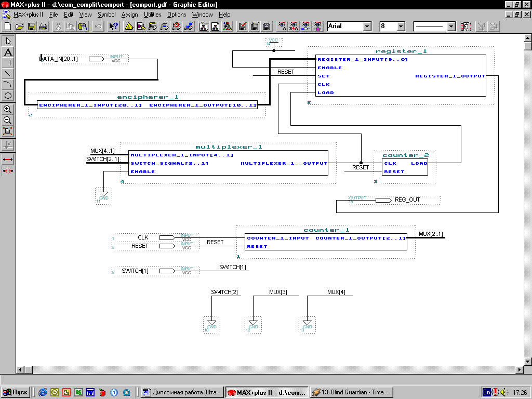Click the Пуск start button
532x399 pixels.
point(16,392)
